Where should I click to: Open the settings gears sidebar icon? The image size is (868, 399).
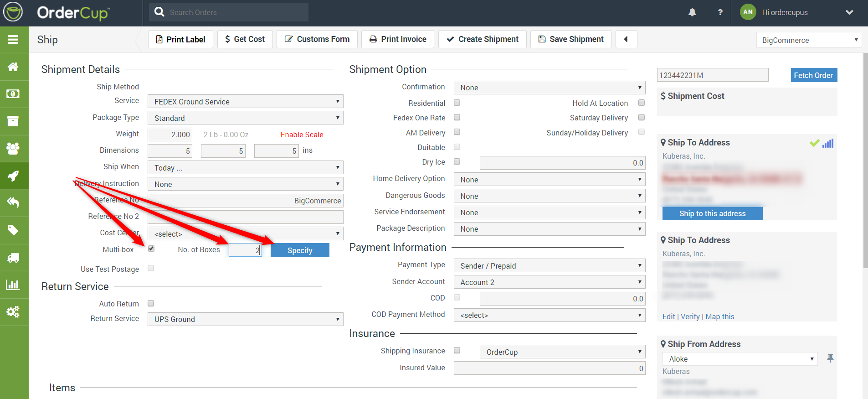(x=13, y=312)
